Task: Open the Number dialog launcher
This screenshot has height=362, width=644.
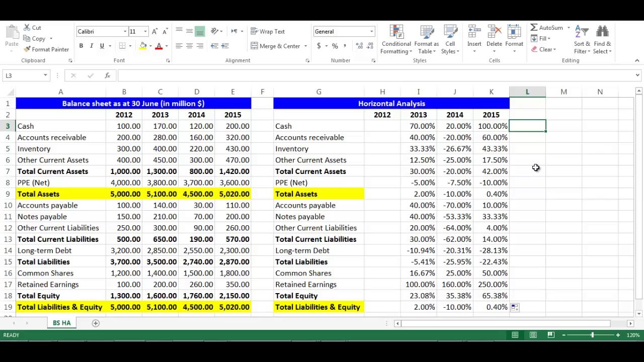Action: [x=373, y=60]
